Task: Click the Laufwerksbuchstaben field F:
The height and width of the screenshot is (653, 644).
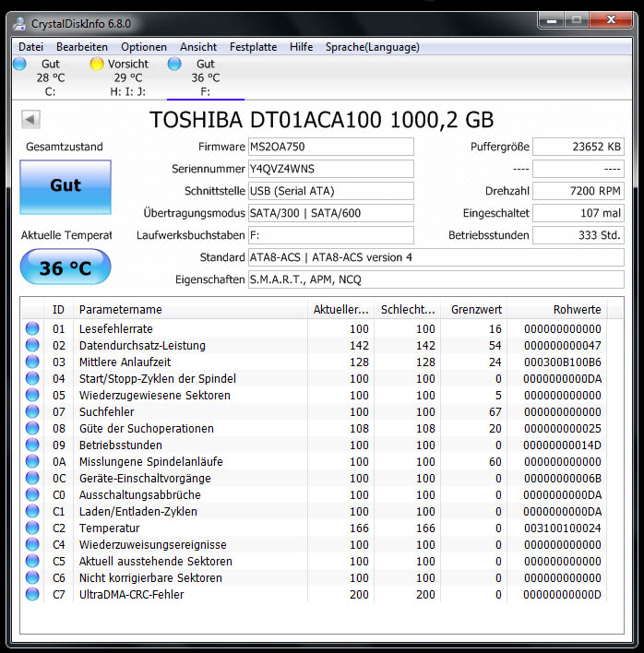Action: tap(330, 235)
